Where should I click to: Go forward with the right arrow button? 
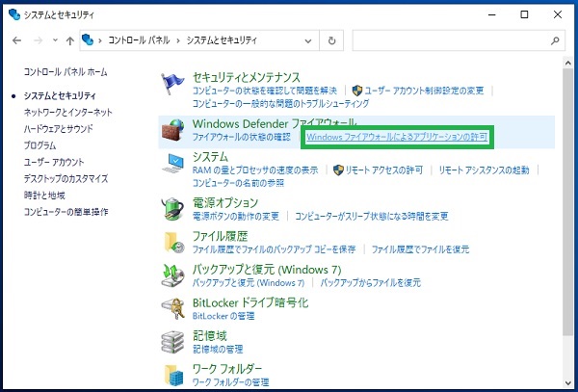39,40
